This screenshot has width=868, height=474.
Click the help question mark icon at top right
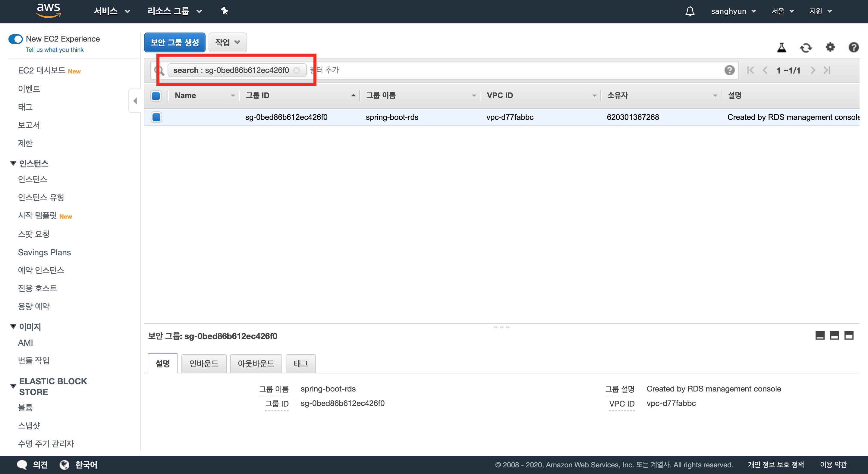[853, 48]
